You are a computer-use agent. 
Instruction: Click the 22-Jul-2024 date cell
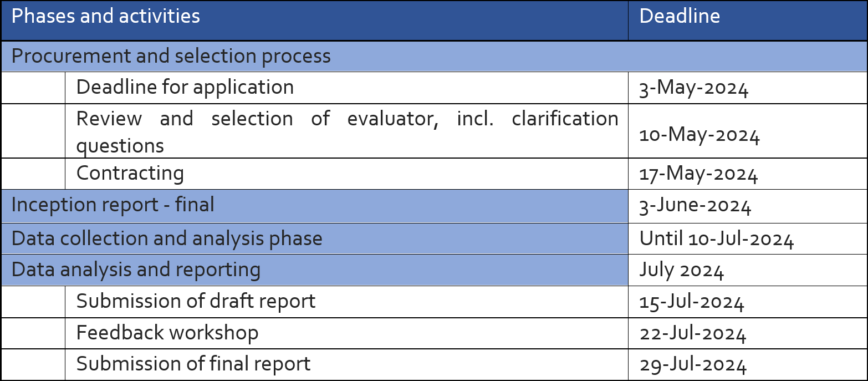(x=693, y=334)
